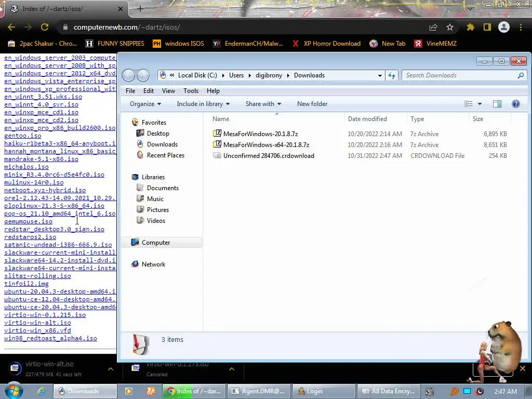This screenshot has height=399, width=532.
Task: Select Downloads under Favorites
Action: tap(162, 144)
